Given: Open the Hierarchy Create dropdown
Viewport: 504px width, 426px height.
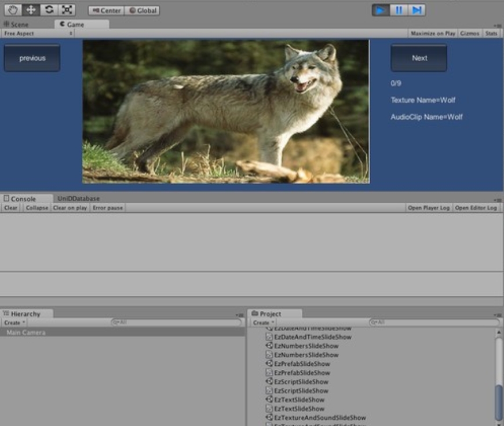Looking at the screenshot, I should pyautogui.click(x=14, y=322).
